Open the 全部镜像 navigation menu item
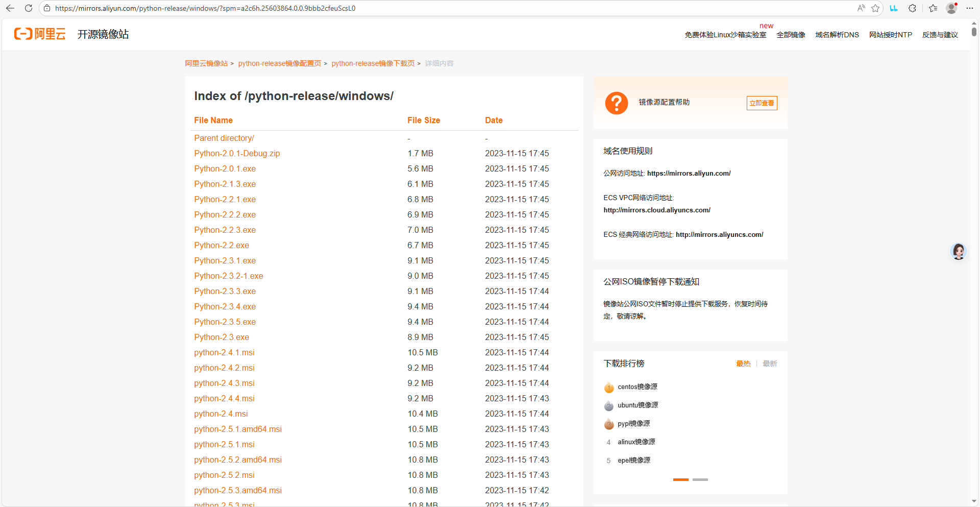Screen dimensions: 980x507 tap(791, 35)
